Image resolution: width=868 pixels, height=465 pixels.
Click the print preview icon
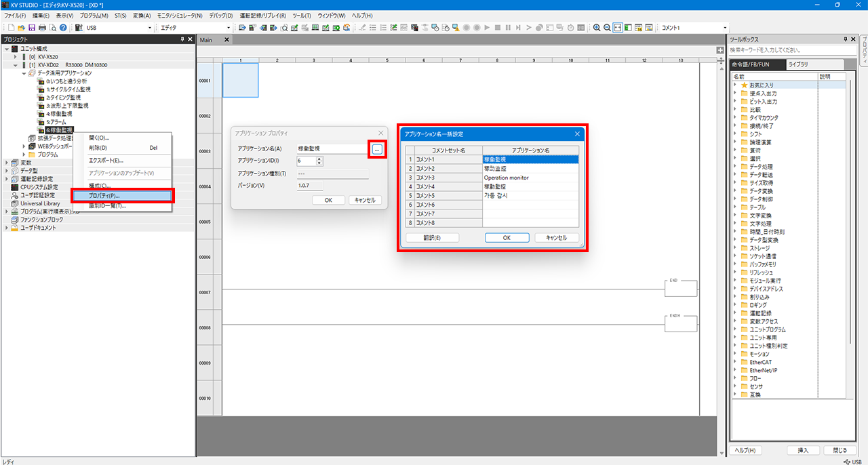[53, 28]
